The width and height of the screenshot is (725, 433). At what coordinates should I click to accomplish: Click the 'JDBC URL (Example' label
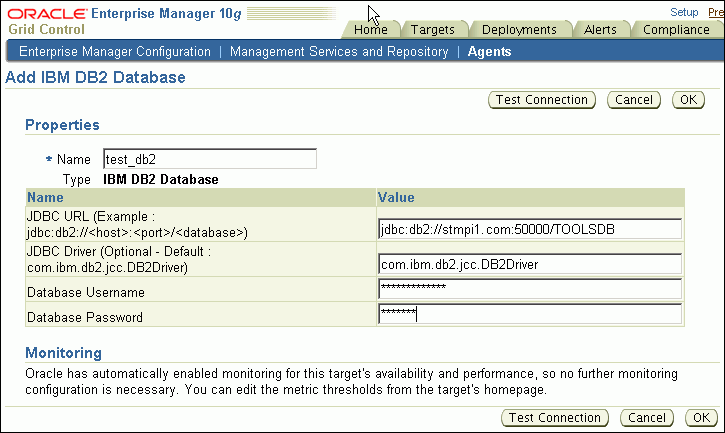pos(137,224)
